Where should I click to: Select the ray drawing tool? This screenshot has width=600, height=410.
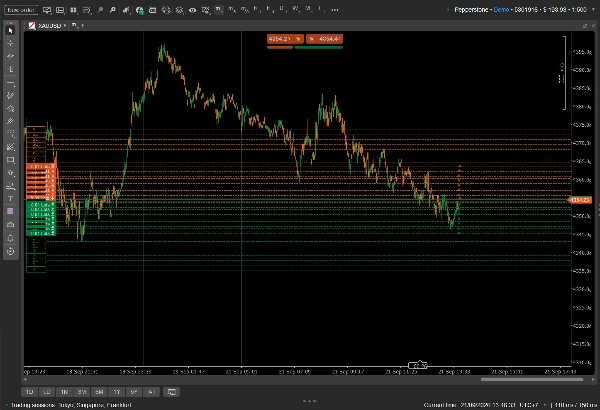[11, 108]
